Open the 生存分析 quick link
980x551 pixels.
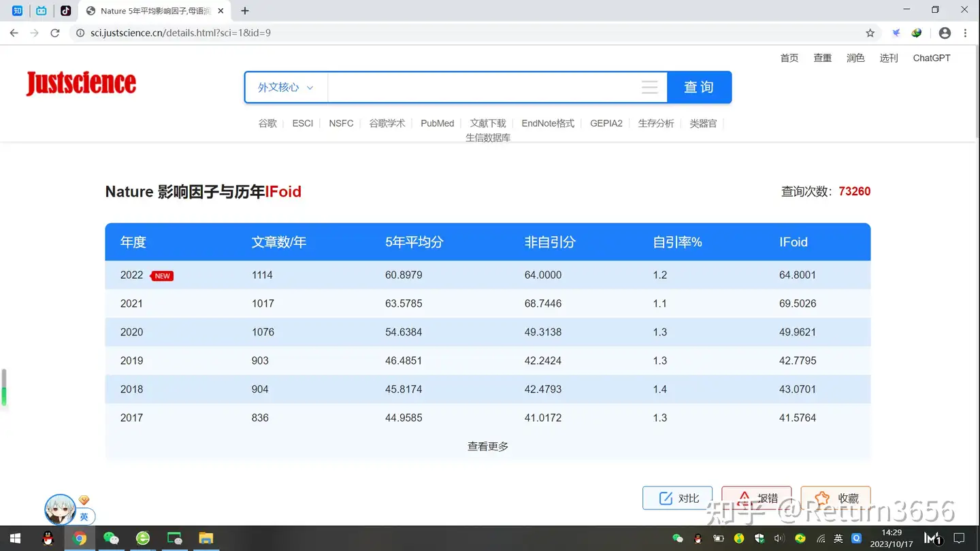[656, 123]
